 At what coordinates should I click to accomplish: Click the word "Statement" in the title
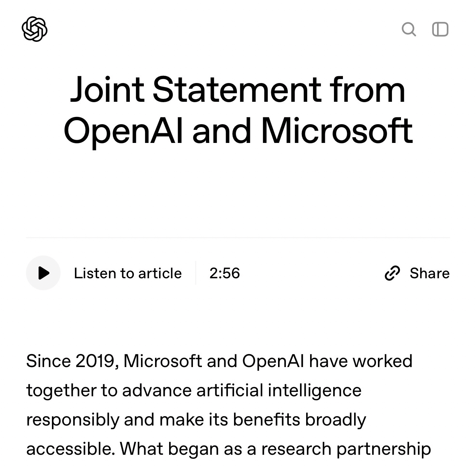pos(237,89)
